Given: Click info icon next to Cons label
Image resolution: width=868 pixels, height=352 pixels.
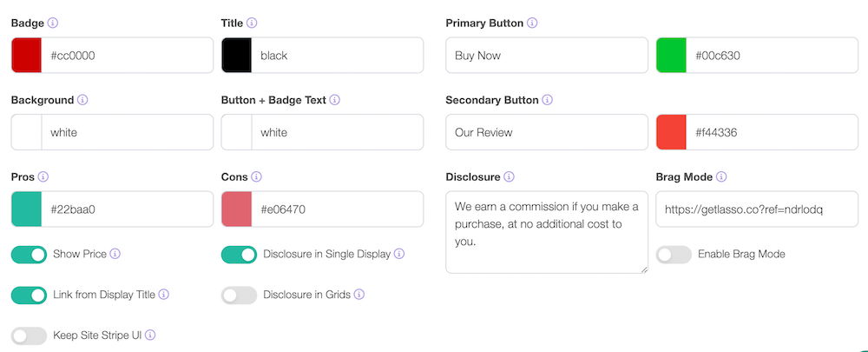Looking at the screenshot, I should [x=256, y=177].
